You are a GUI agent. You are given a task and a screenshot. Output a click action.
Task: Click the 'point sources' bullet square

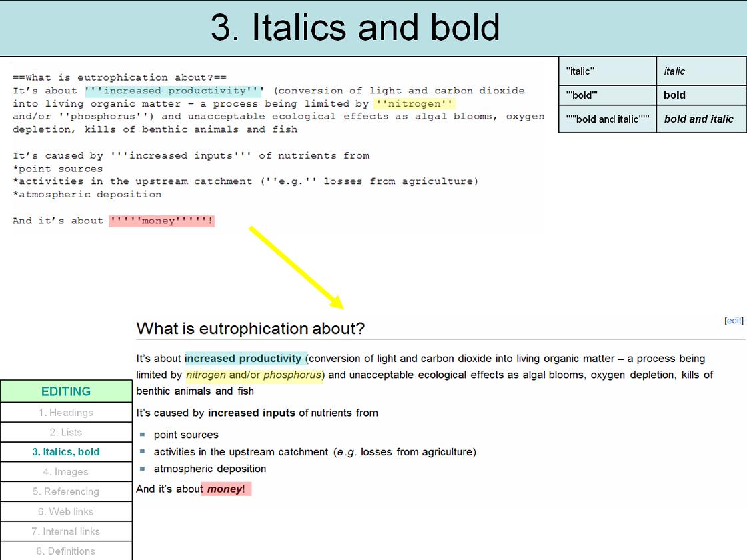[142, 435]
